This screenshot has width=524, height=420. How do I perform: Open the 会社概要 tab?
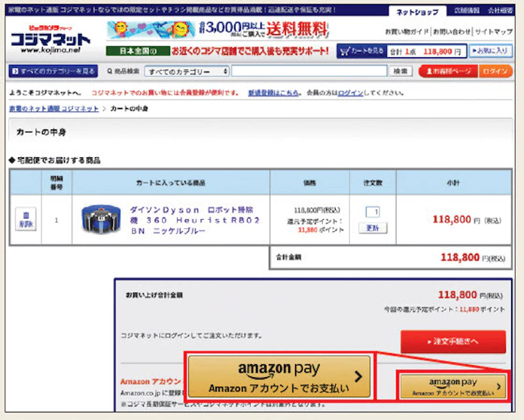[500, 11]
